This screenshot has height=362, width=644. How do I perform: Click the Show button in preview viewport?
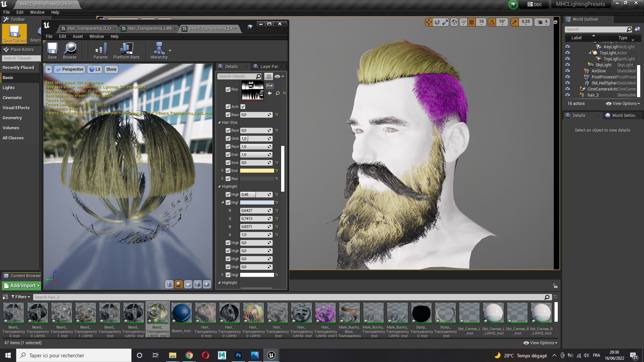[x=111, y=69]
